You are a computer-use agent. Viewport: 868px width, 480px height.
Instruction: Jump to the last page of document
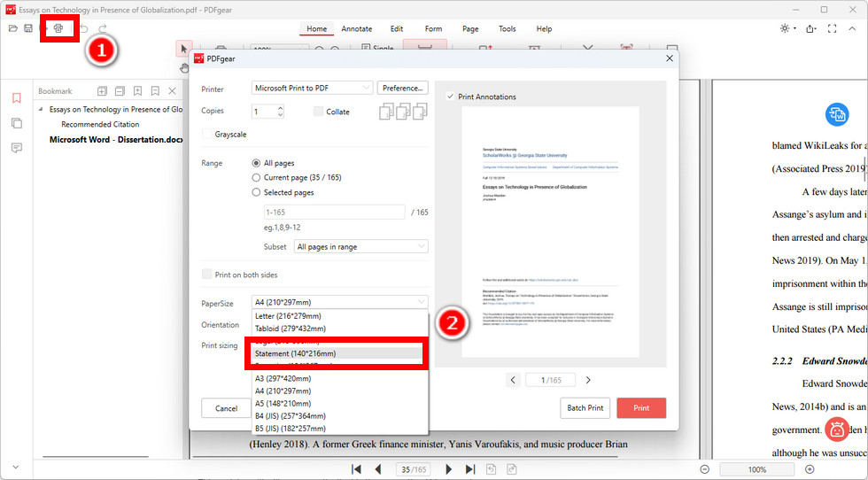[470, 468]
